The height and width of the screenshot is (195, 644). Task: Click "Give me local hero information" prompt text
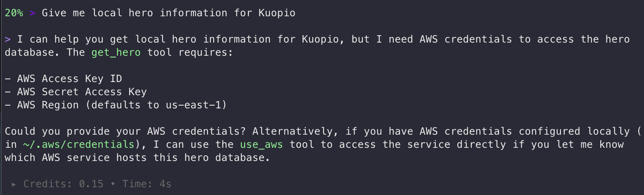tap(134, 13)
